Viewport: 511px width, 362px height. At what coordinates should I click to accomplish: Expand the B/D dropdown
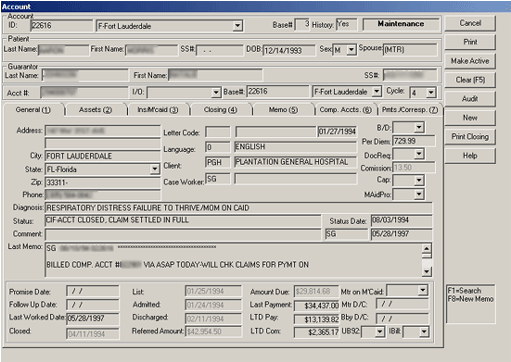click(x=419, y=127)
